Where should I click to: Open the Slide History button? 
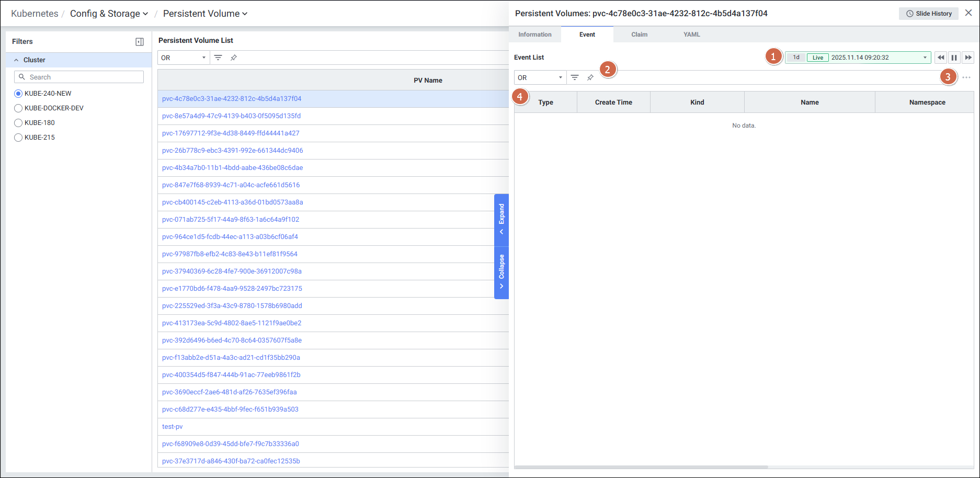coord(928,14)
